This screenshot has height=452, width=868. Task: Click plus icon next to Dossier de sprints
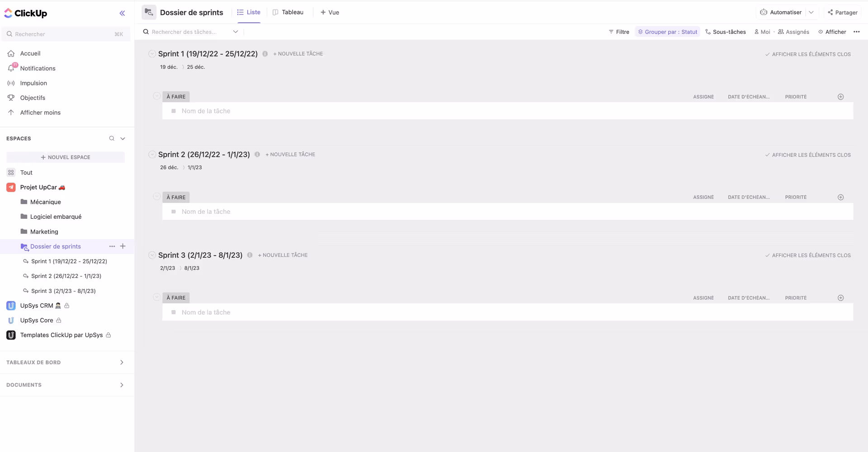coord(123,246)
